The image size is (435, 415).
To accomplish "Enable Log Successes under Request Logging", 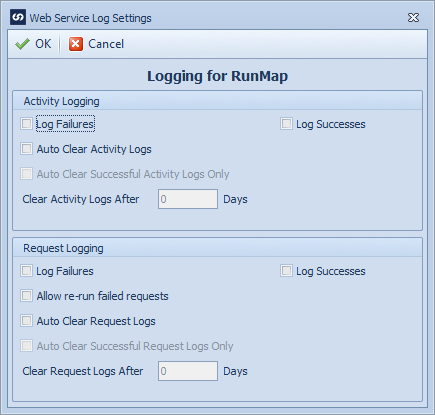I will click(x=286, y=271).
